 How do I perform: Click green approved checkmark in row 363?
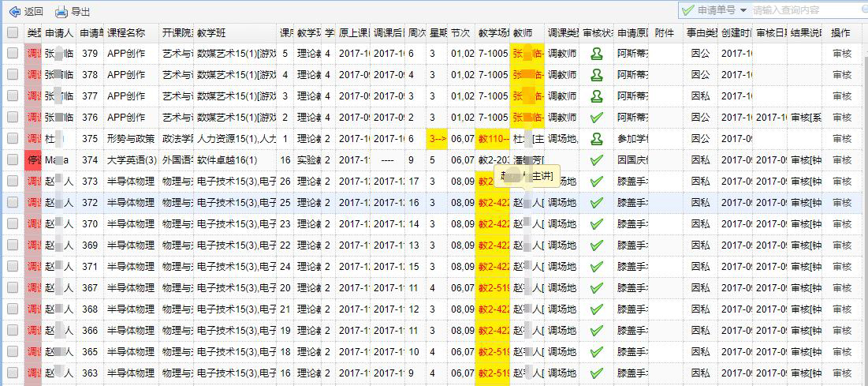click(597, 373)
